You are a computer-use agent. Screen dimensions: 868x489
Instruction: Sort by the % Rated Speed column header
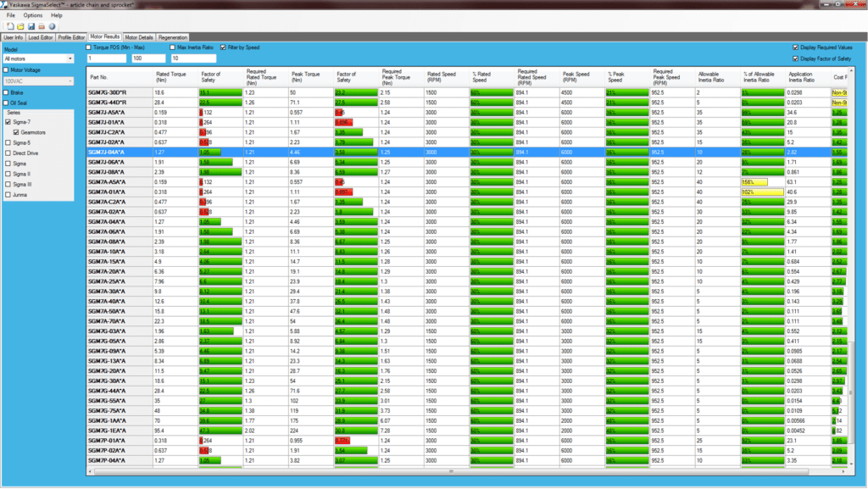click(x=492, y=77)
